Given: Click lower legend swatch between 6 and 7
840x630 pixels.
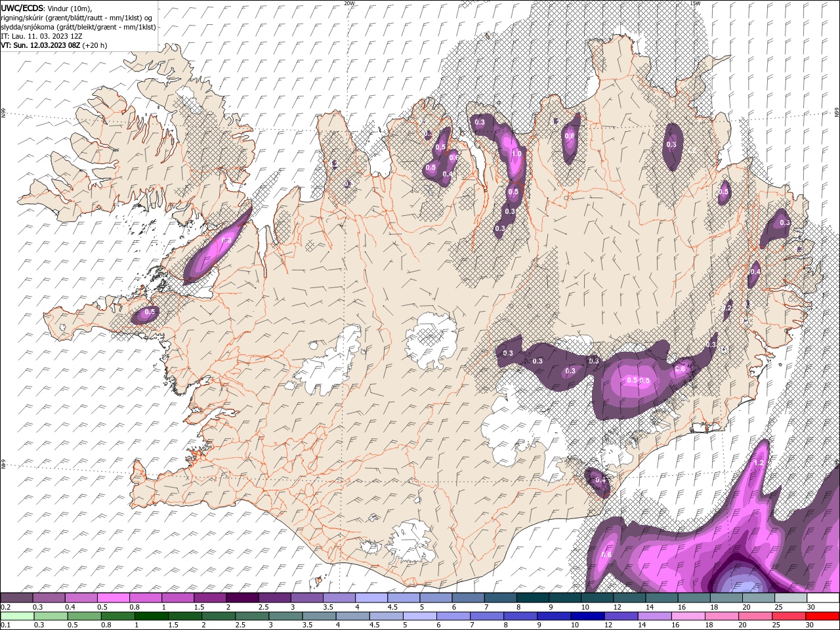Looking at the screenshot, I should pyautogui.click(x=453, y=616).
